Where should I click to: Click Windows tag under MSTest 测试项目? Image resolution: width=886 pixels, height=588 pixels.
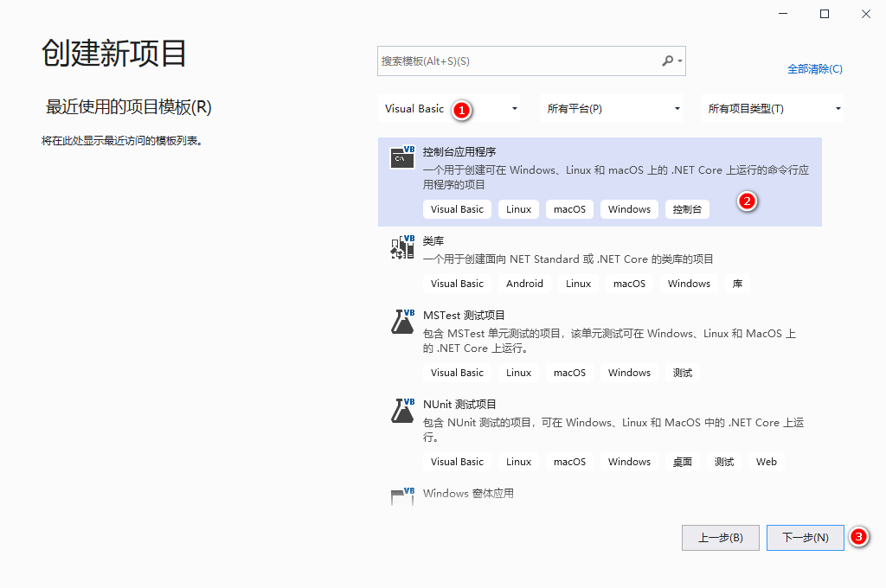pos(630,373)
